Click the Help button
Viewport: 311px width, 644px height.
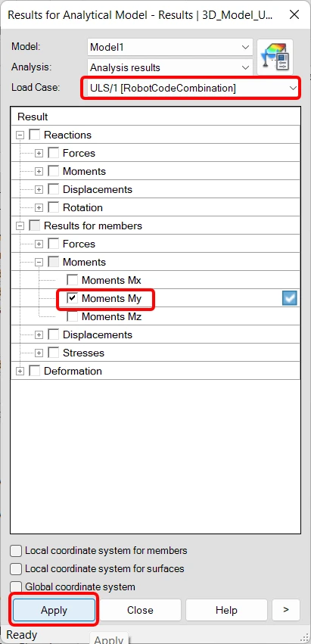point(226,610)
